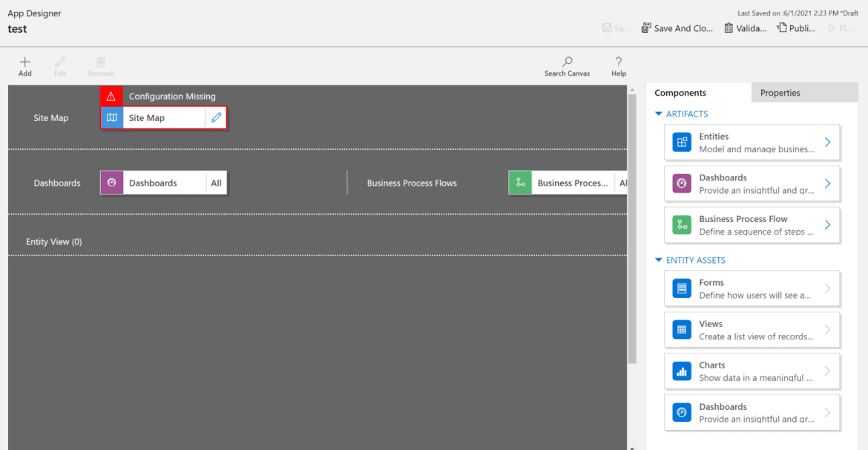The width and height of the screenshot is (868, 450).
Task: Click the Add plus icon
Action: (x=25, y=62)
